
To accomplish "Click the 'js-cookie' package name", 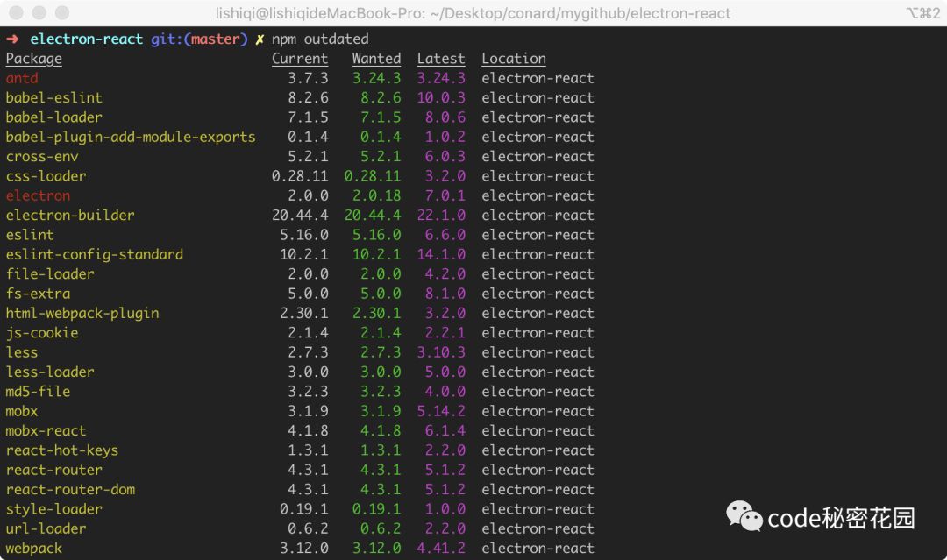I will click(x=42, y=333).
